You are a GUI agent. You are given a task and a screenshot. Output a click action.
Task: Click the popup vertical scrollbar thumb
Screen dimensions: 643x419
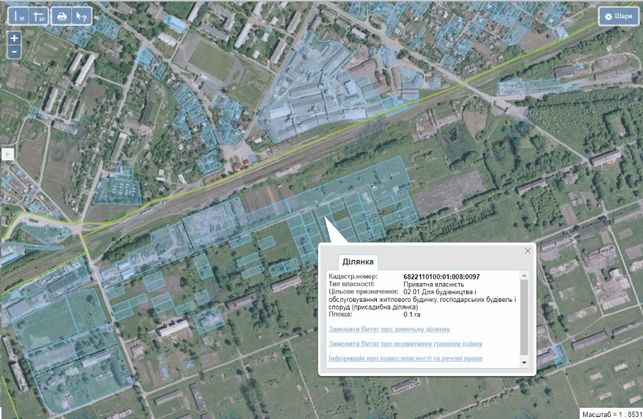click(x=524, y=317)
